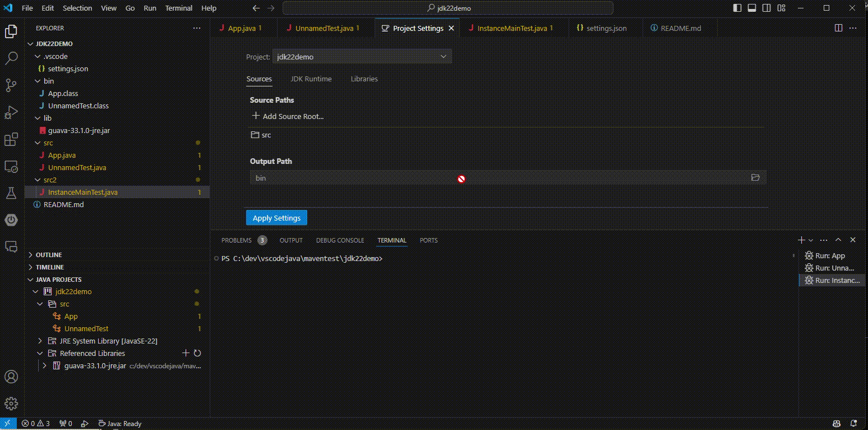Open the settings.json editor tab
868x430 pixels.
[x=606, y=28]
